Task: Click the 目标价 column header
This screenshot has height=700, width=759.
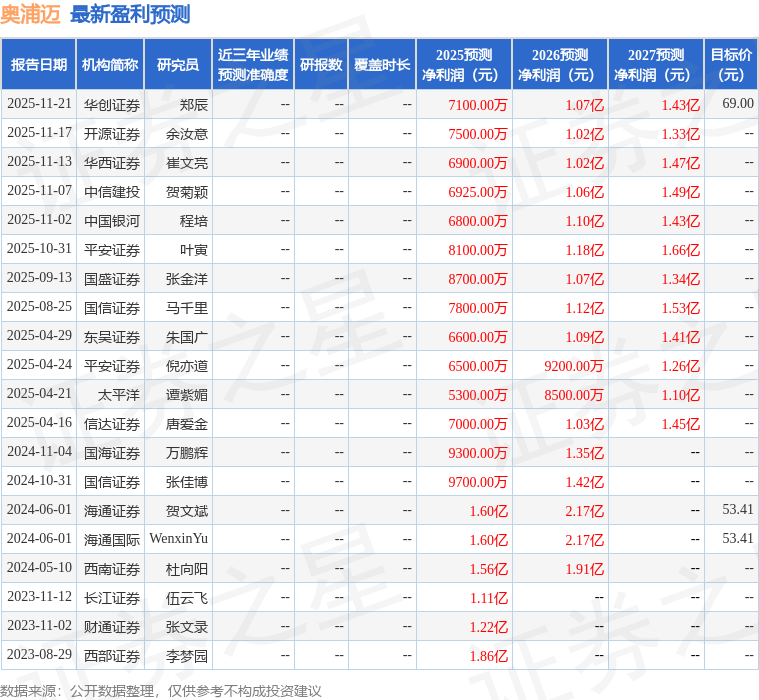Action: point(731,65)
